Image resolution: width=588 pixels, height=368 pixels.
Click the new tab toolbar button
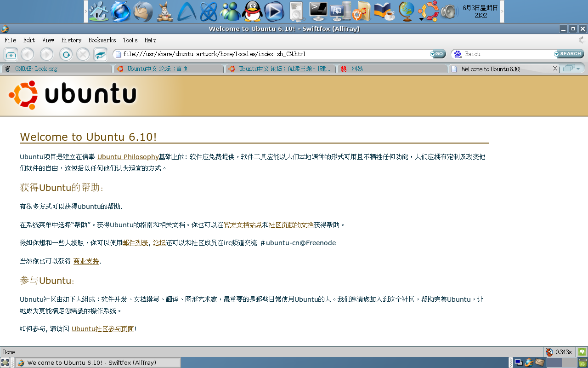(x=11, y=54)
